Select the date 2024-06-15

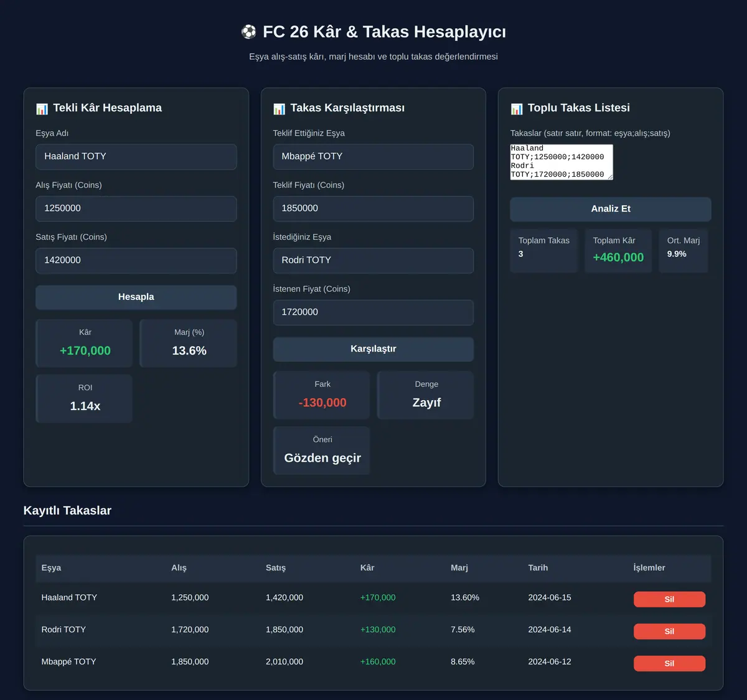click(x=550, y=597)
